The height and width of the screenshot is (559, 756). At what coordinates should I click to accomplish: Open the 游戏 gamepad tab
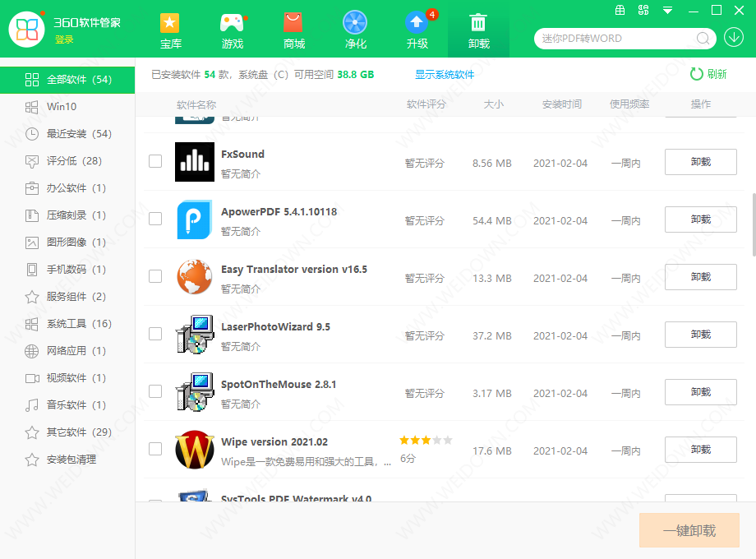tap(232, 31)
